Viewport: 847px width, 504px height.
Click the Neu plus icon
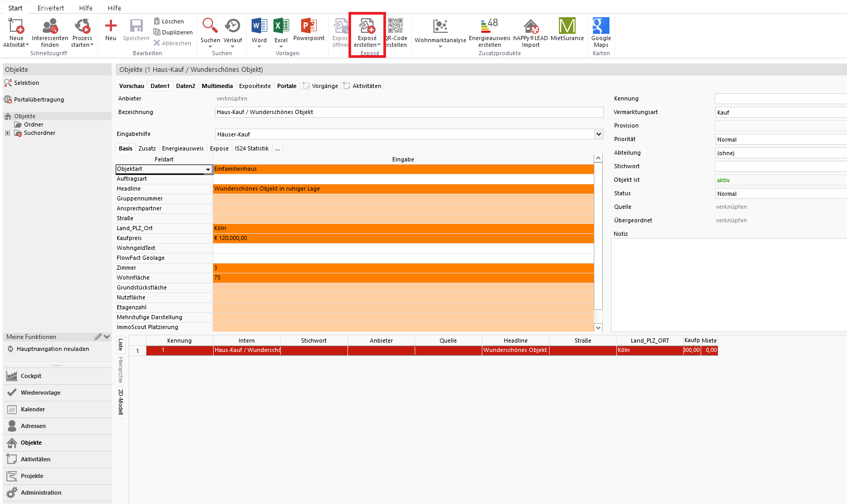110,26
